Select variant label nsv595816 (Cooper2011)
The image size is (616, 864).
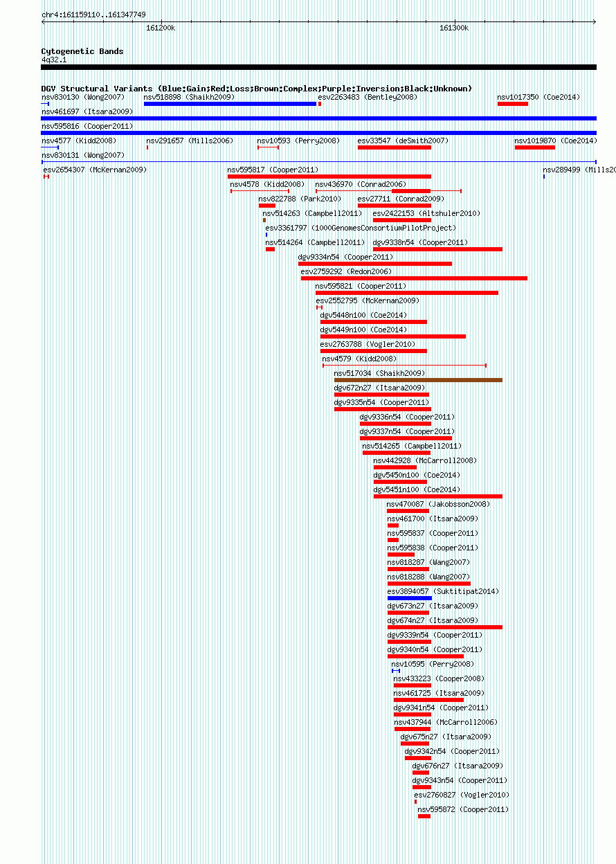(x=87, y=126)
